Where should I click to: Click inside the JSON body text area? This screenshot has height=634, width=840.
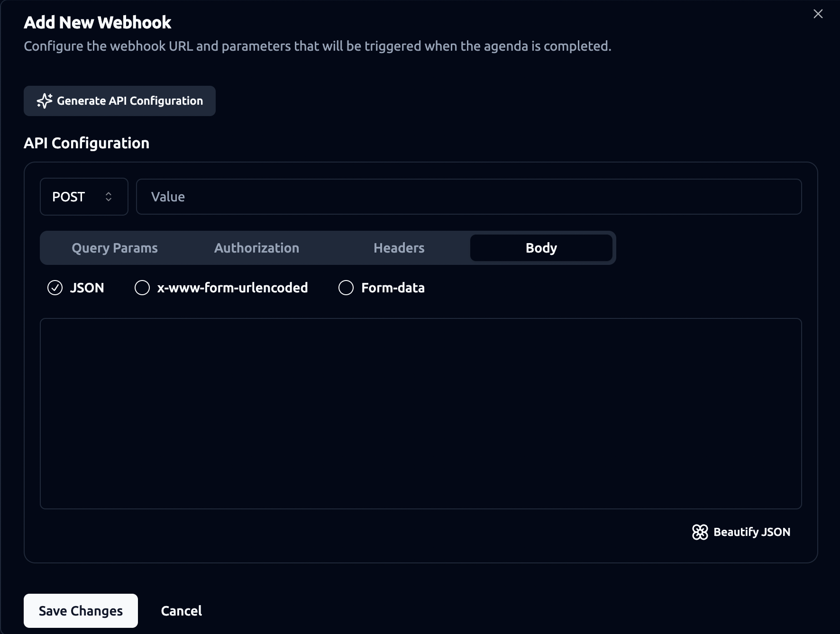pyautogui.click(x=421, y=414)
